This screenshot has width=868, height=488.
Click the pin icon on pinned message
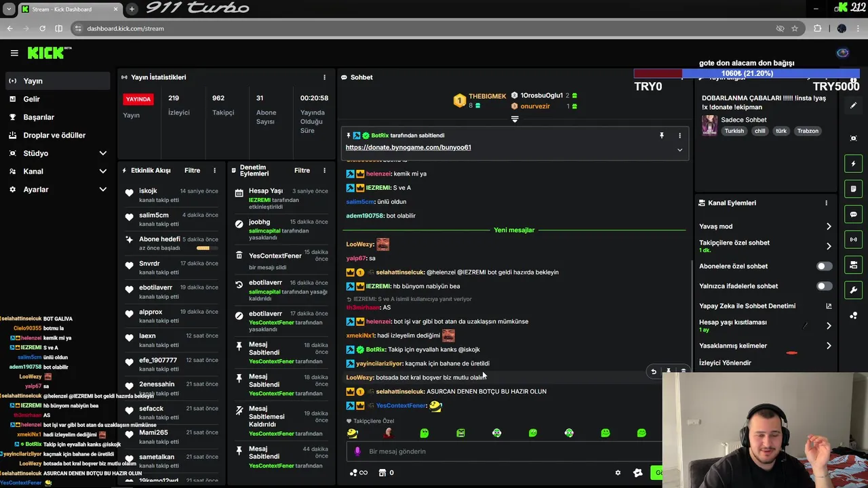point(662,136)
